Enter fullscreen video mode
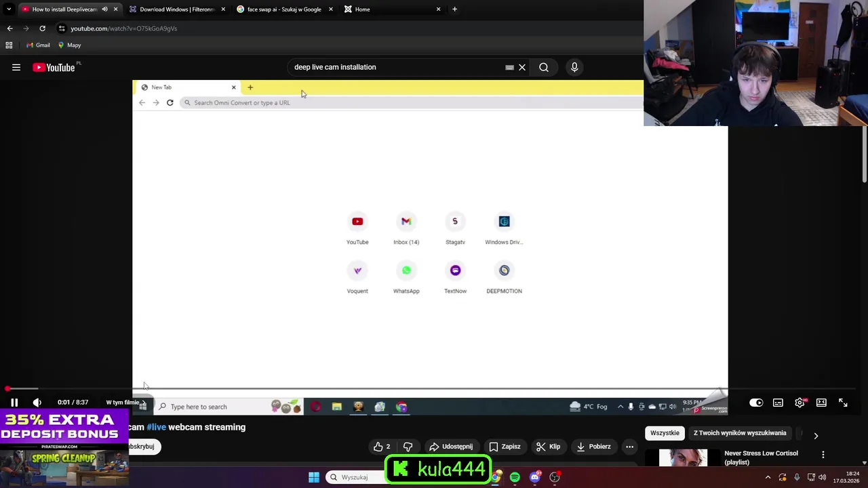Screen dimensions: 868x488 click(843, 403)
